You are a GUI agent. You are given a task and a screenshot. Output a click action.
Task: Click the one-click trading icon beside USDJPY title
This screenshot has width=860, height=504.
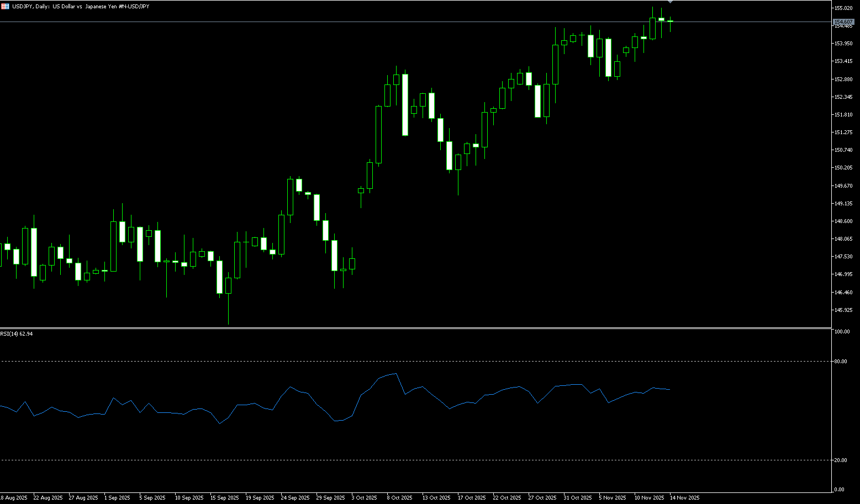pos(6,6)
